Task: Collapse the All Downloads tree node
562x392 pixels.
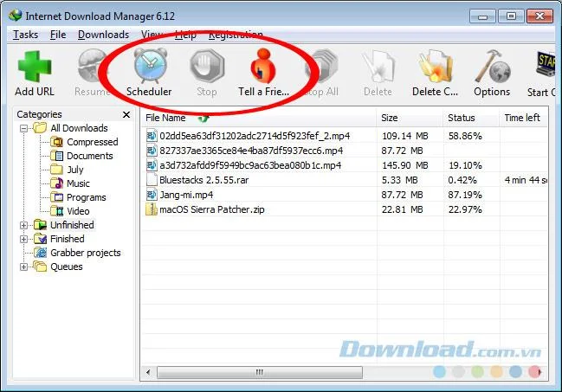Action: point(23,128)
